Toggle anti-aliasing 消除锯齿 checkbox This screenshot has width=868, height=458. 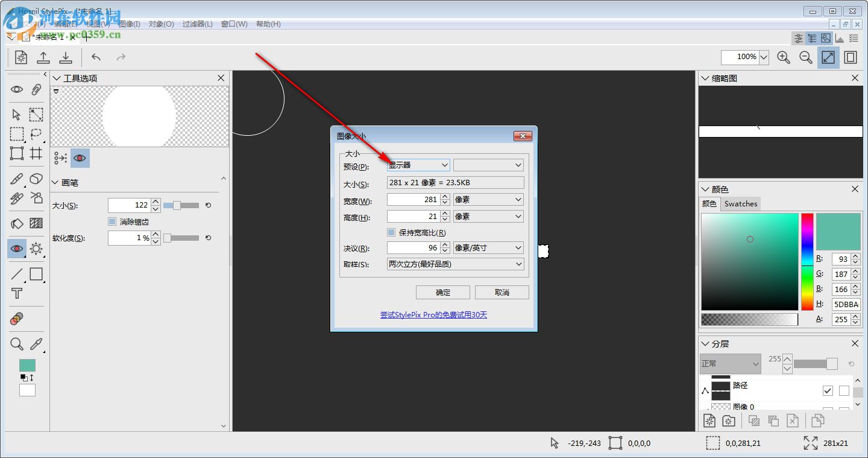click(x=112, y=222)
